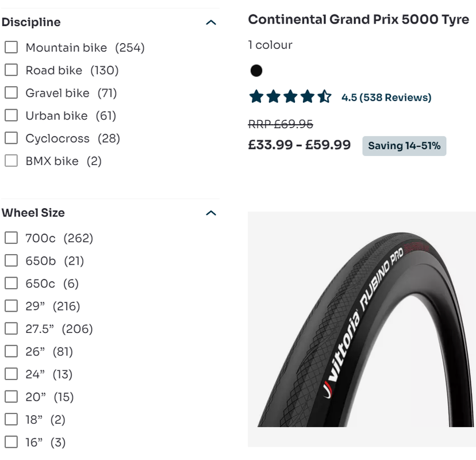Choose the black colour swatch
The width and height of the screenshot is (476, 460).
pos(256,71)
